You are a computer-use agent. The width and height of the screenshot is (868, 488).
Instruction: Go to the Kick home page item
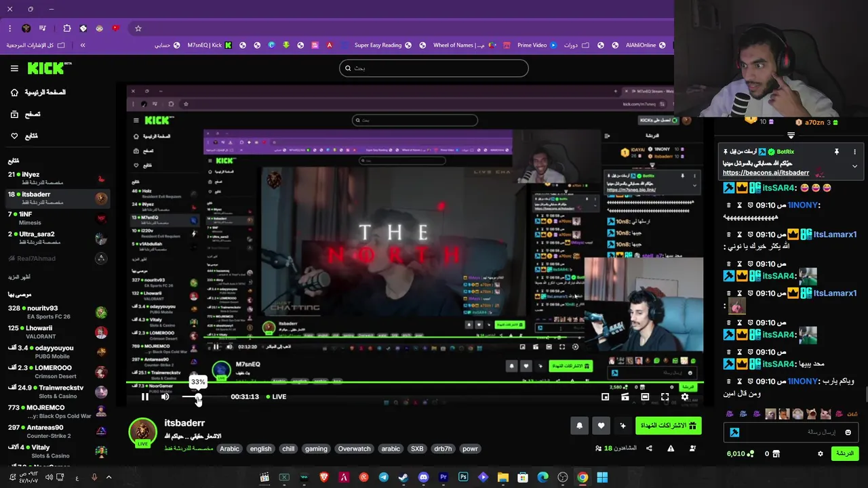click(x=38, y=92)
